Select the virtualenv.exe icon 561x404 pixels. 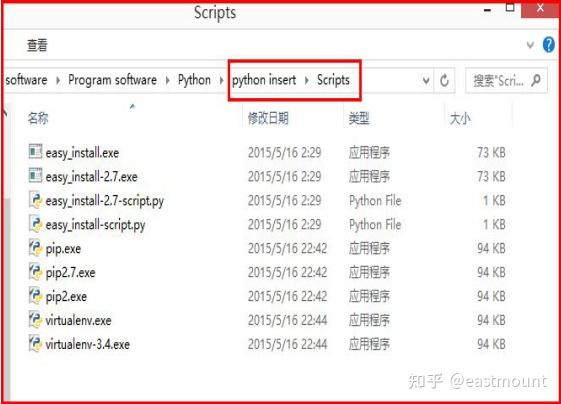pos(35,320)
